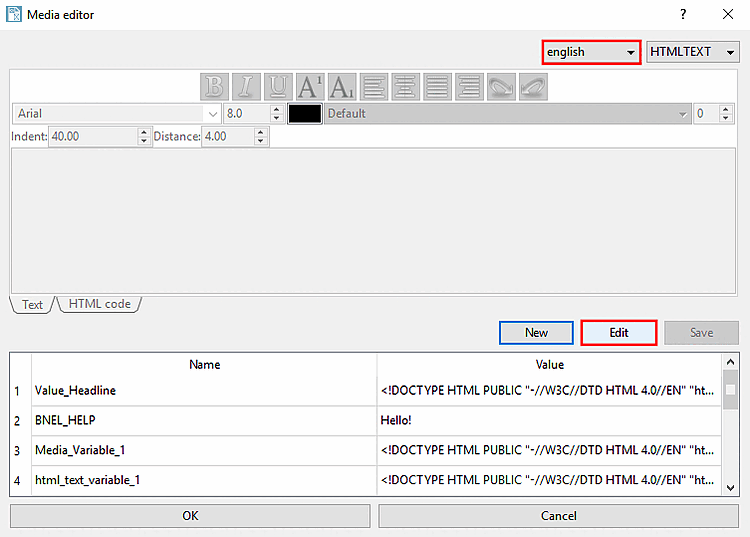Close the Media editor window
The width and height of the screenshot is (750, 537).
point(728,14)
